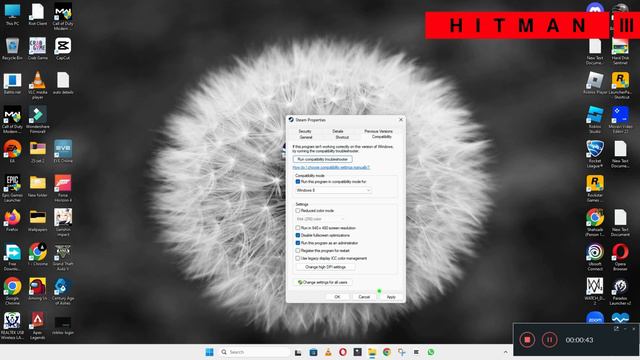Switch to the Security tab

click(x=305, y=131)
